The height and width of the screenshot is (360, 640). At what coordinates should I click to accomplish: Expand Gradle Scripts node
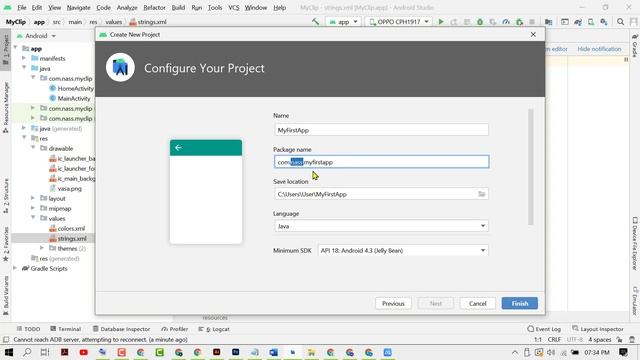pos(15,268)
